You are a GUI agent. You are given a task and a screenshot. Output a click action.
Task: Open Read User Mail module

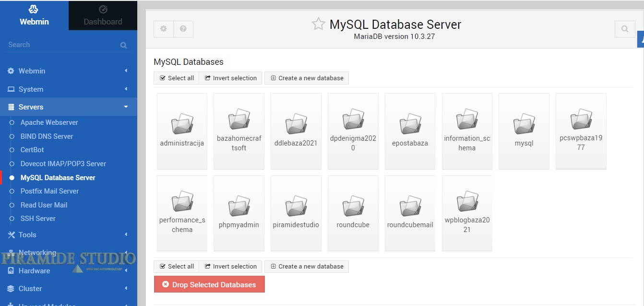coord(44,205)
